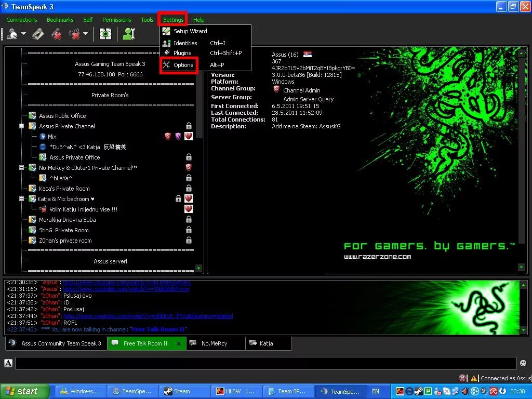
Task: Switch to Assus Community Team Speak 3 tab
Action: [56, 343]
